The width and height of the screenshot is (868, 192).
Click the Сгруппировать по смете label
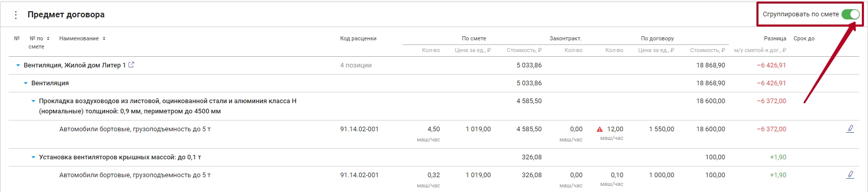pos(801,14)
